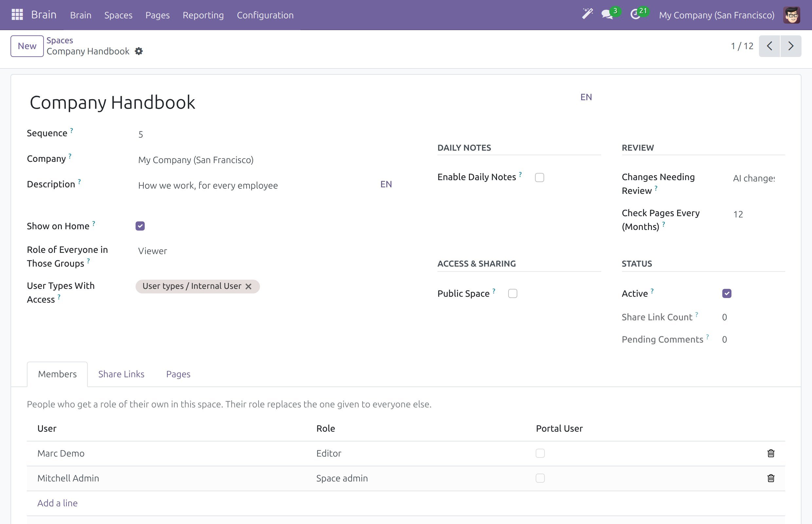Open the apps grid home menu

point(17,15)
